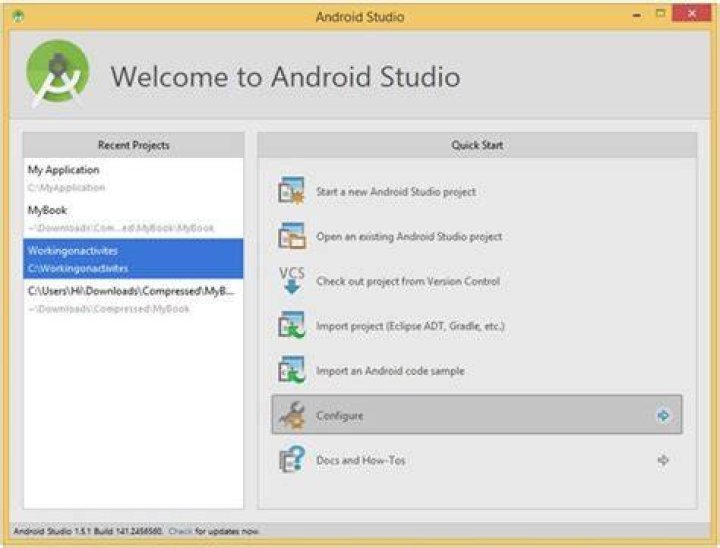Select the Workingonactivites project name
The image size is (720, 548).
click(73, 251)
